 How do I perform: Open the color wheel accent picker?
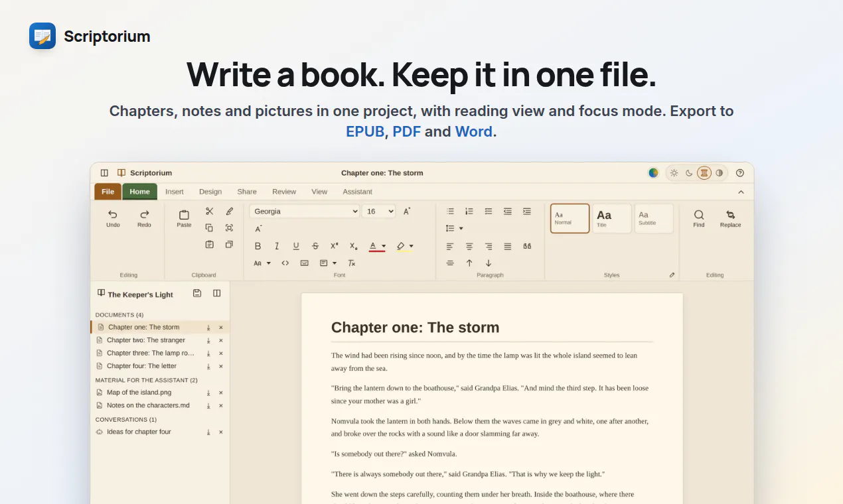653,173
